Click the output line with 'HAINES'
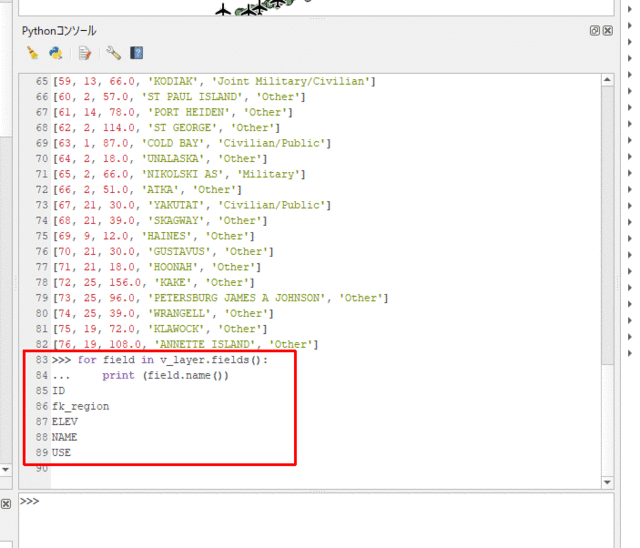Screen dimensions: 640x548 pyautogui.click(x=153, y=236)
